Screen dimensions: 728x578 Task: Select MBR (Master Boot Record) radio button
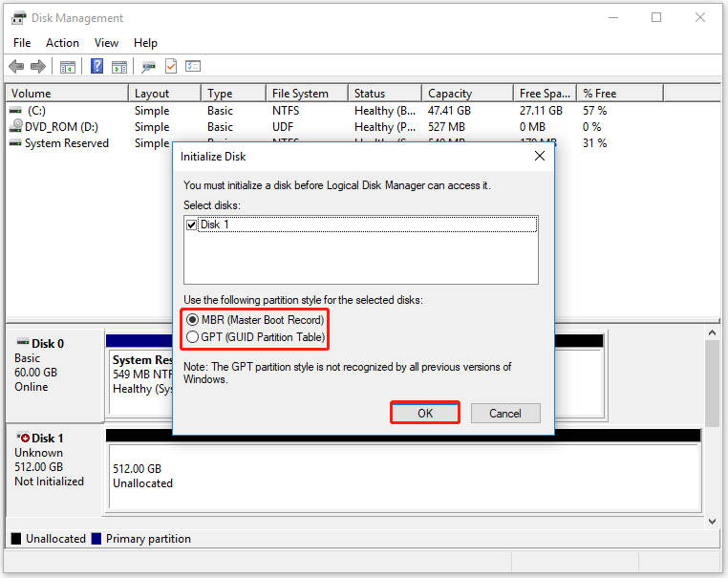click(x=192, y=320)
